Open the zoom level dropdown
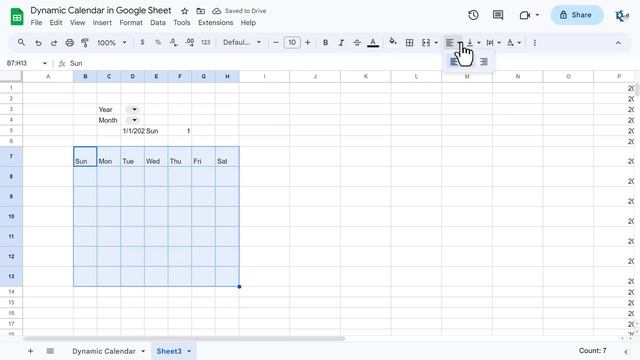The image size is (640, 360). point(111,42)
